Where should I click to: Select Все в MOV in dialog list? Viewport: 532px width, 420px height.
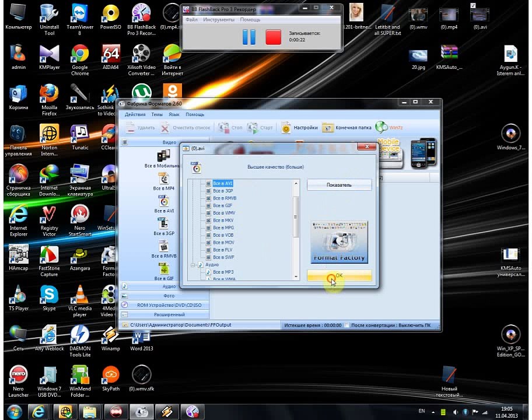click(223, 243)
